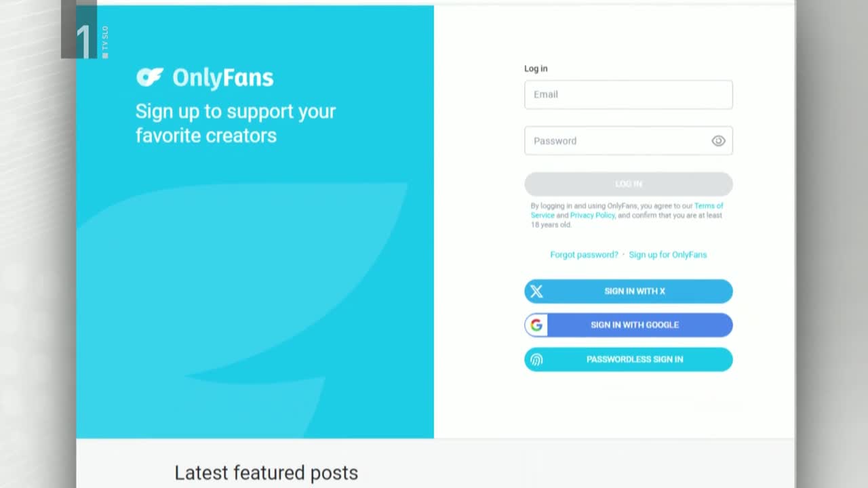Screen dimensions: 868x488
Task: Choose the PASSWORDLESS SIGN IN button label
Action: pyautogui.click(x=635, y=359)
